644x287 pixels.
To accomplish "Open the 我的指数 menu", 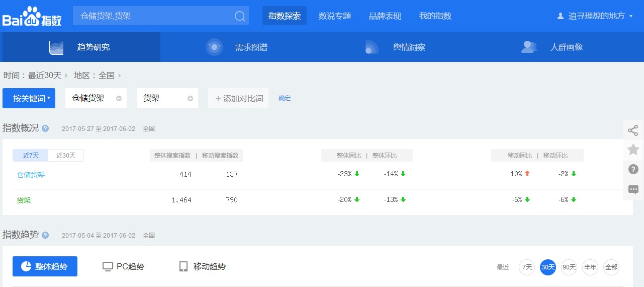I will (435, 16).
